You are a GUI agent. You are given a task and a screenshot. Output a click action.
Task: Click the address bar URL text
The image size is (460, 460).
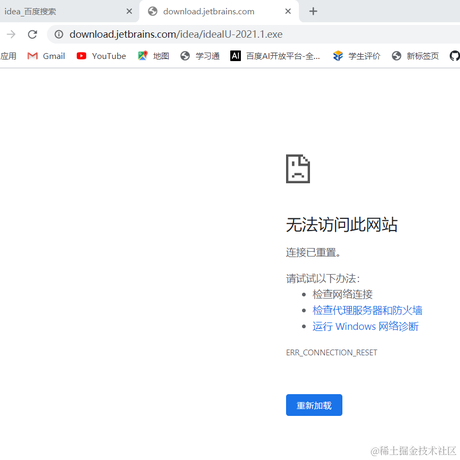tap(176, 34)
